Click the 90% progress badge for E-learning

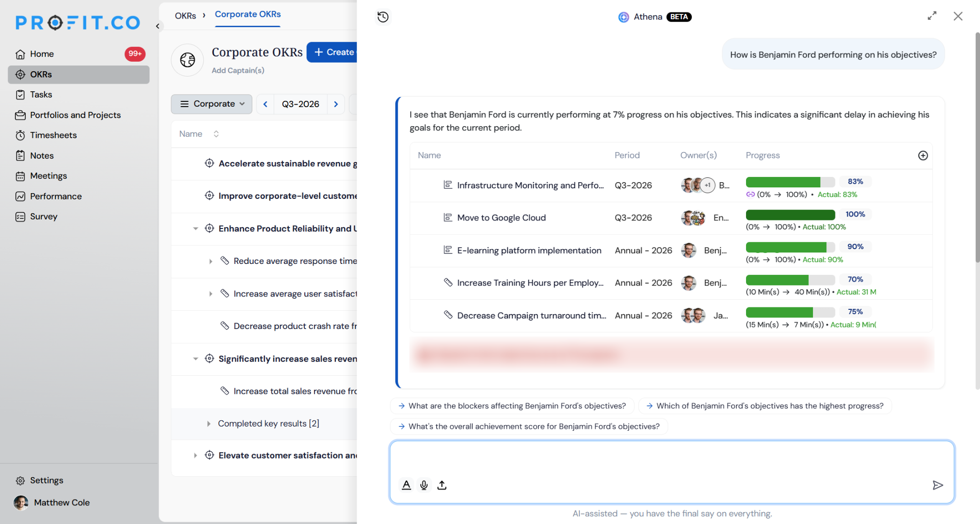855,247
